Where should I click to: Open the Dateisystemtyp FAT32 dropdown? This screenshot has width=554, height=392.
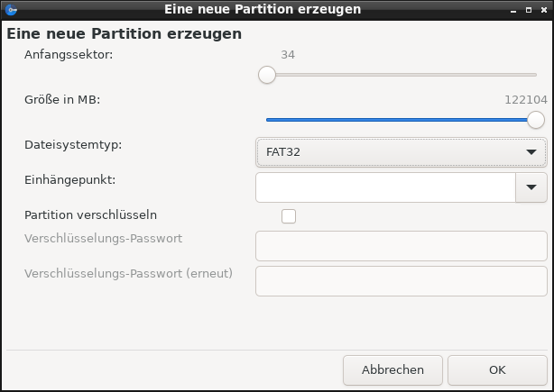[402, 152]
